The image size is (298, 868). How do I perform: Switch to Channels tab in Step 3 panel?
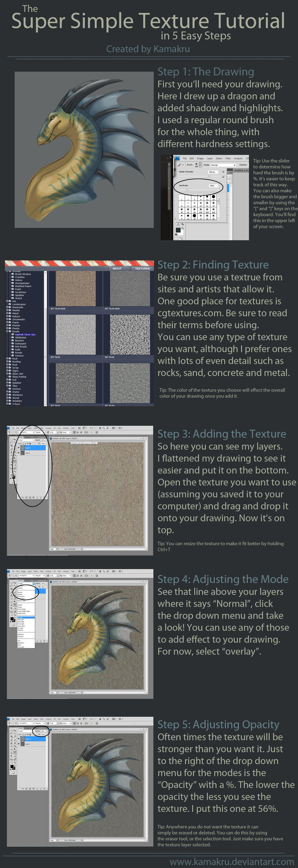pyautogui.click(x=28, y=438)
